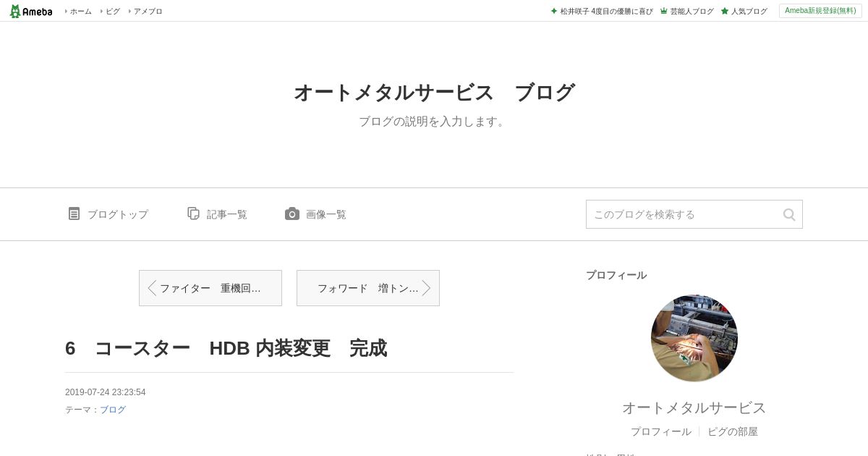Click the プロフィール sidebar heading
This screenshot has height=456, width=868.
coord(616,275)
